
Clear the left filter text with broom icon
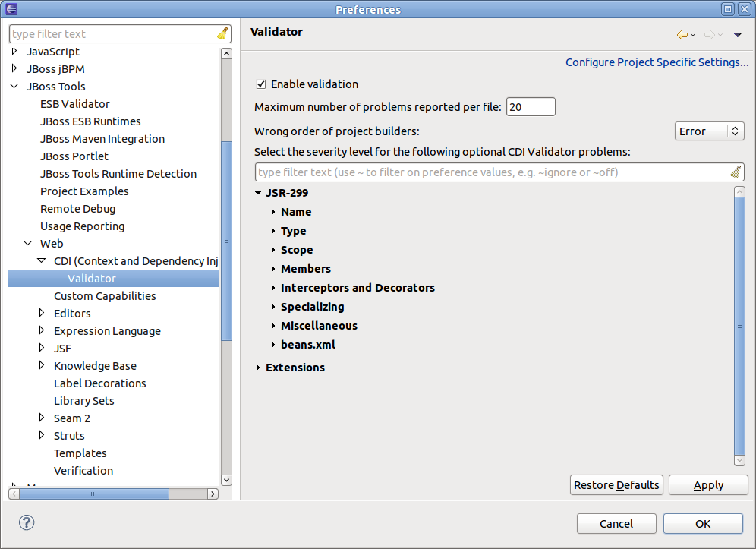click(222, 33)
